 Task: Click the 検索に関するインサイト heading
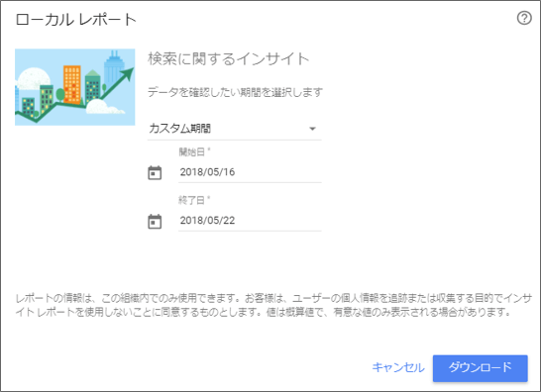[x=229, y=58]
